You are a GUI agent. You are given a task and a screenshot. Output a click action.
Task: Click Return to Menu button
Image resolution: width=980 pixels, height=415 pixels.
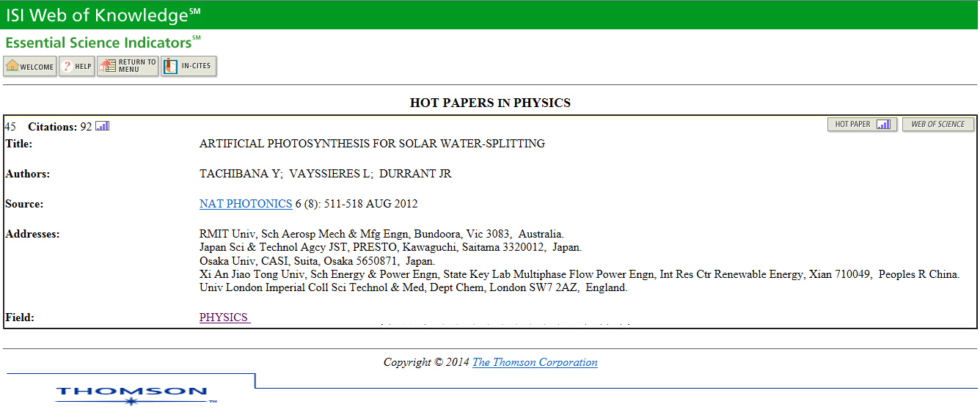(x=128, y=66)
